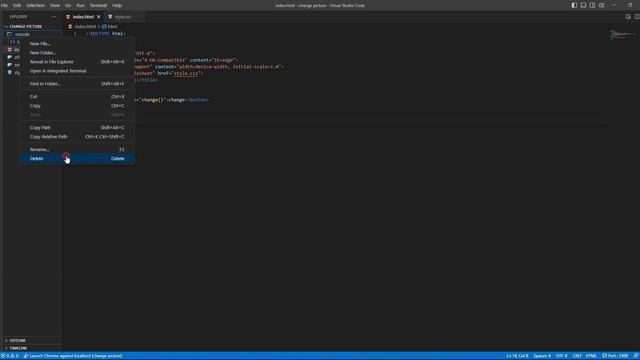Open the File menu
The height and width of the screenshot is (360, 640).
(4, 5)
